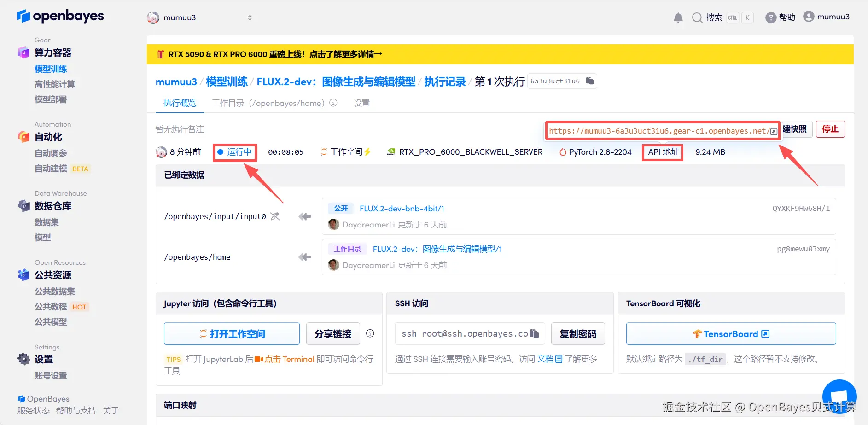Stop the execution with 停止 button
Screen dimensions: 868x425
[830, 129]
